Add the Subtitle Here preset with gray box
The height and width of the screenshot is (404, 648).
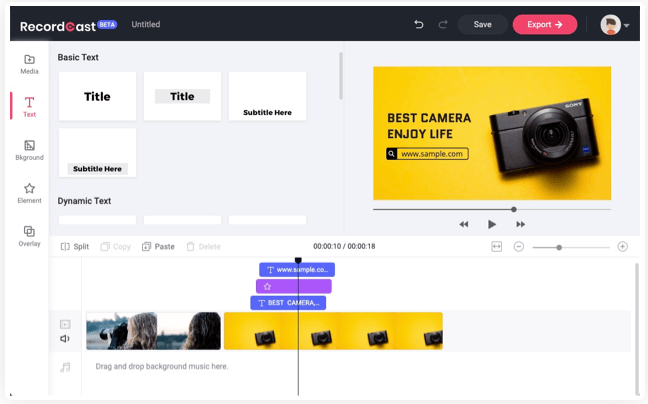coord(97,153)
